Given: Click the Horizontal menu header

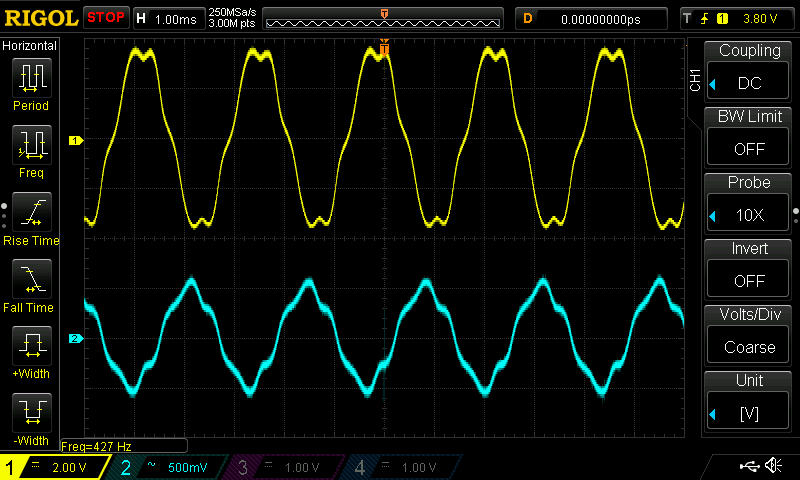Looking at the screenshot, I should (x=30, y=46).
